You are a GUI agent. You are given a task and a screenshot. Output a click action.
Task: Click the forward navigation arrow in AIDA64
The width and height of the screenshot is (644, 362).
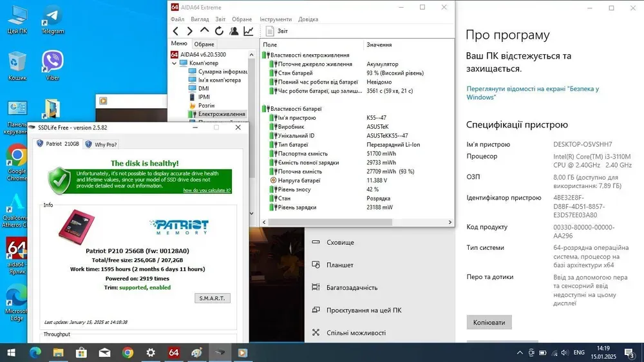pos(190,31)
